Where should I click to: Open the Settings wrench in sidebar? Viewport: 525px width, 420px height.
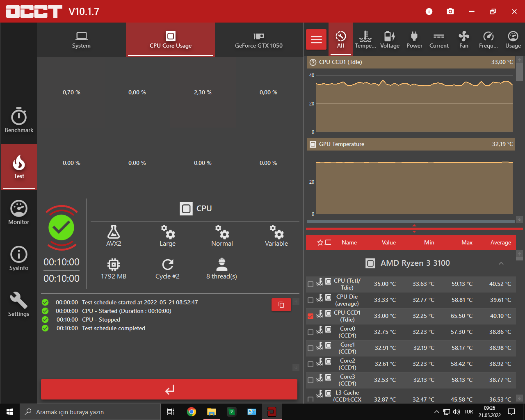[19, 304]
